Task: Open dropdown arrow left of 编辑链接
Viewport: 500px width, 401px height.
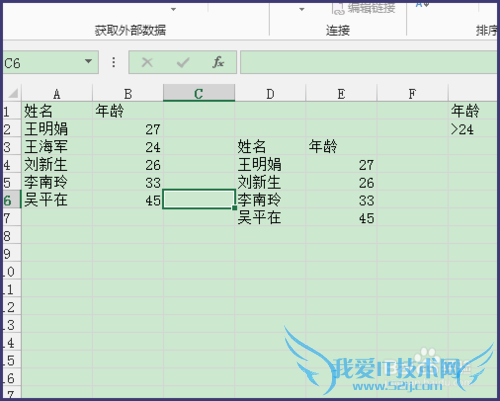Action: [x=302, y=9]
